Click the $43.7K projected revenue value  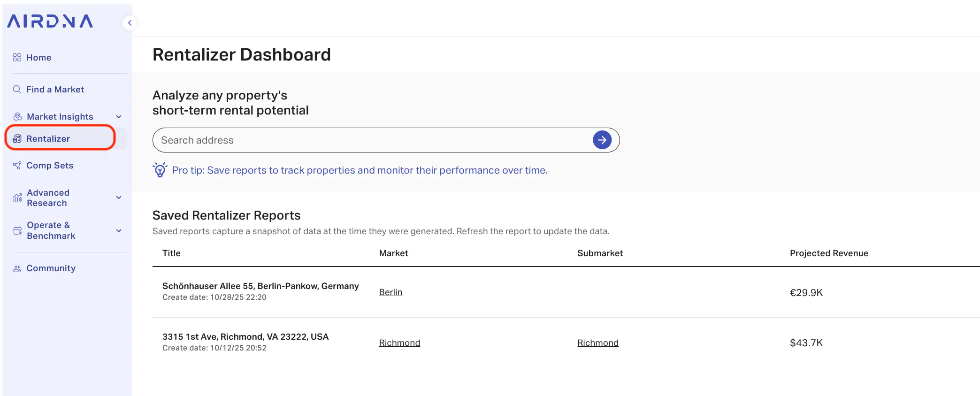(806, 343)
